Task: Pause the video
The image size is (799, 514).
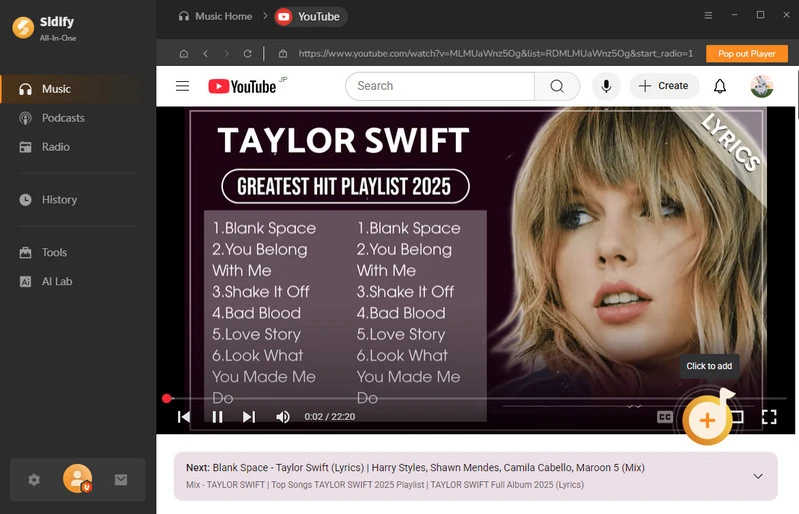Action: [x=218, y=417]
